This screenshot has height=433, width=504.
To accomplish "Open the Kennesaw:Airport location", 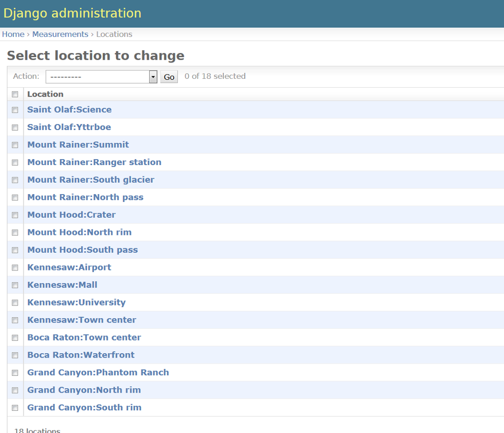I will tap(69, 267).
